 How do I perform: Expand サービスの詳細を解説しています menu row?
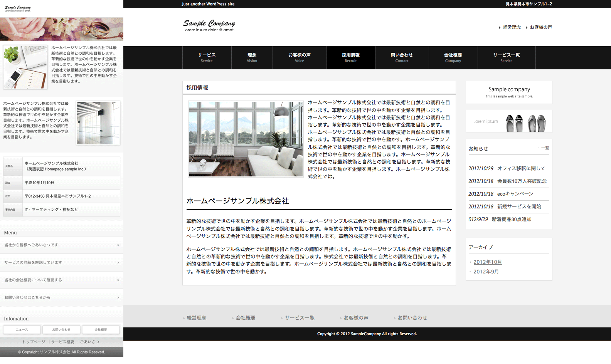pyautogui.click(x=62, y=263)
